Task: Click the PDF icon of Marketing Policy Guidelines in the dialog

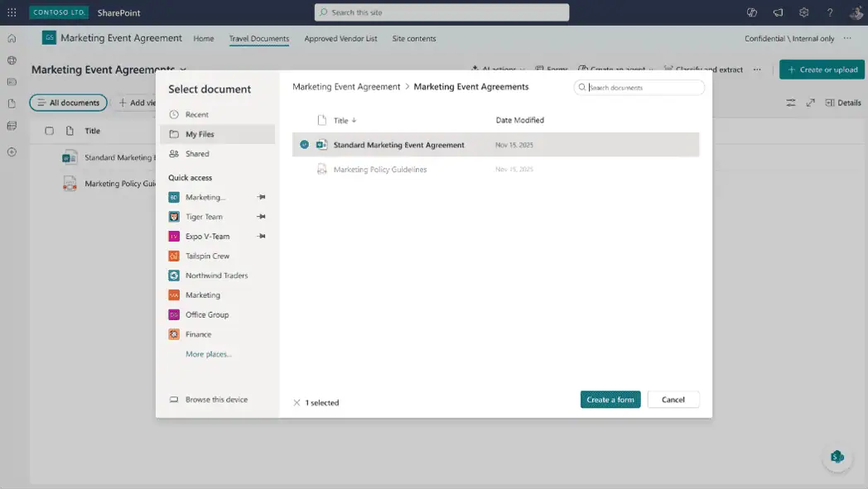Action: pyautogui.click(x=321, y=170)
